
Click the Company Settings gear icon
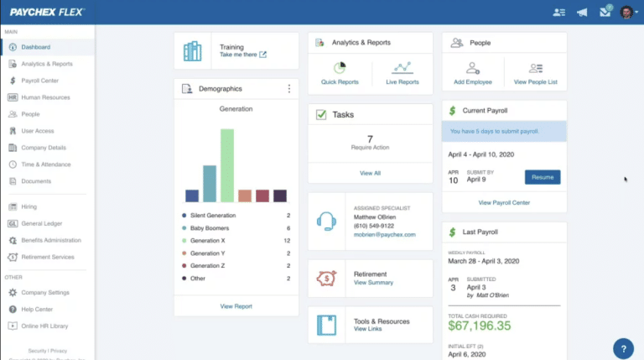coord(13,293)
